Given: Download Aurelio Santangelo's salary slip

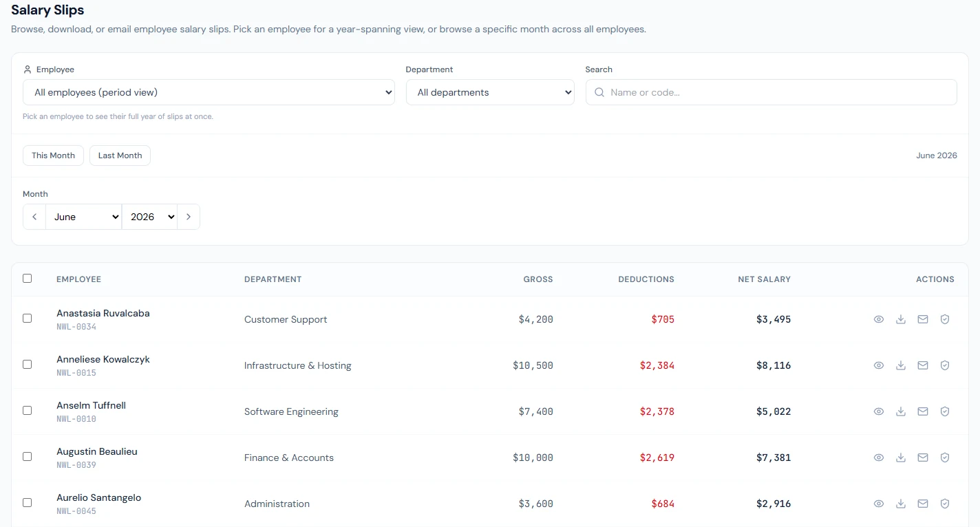Looking at the screenshot, I should click(x=901, y=504).
